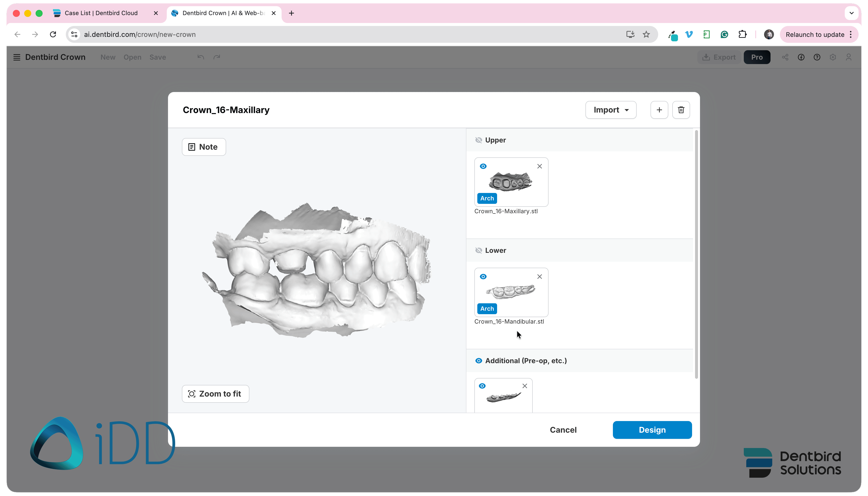Click the Arch tag on Maxillary scan

pyautogui.click(x=487, y=198)
